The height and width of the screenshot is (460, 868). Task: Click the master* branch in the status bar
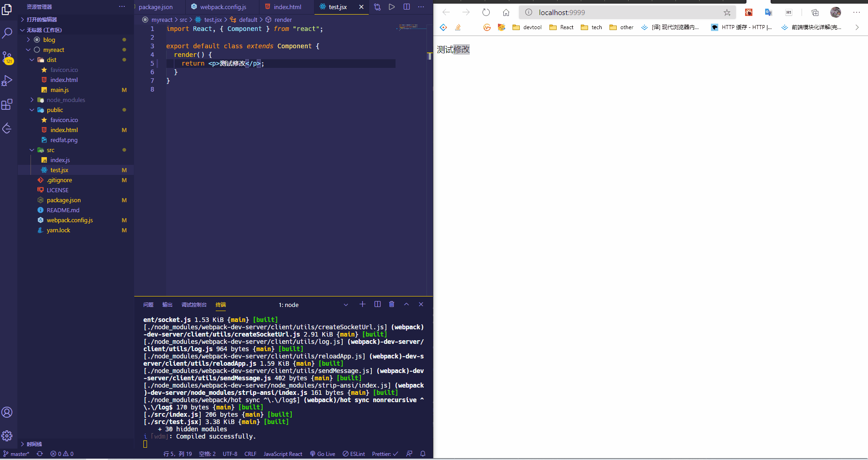(16, 454)
